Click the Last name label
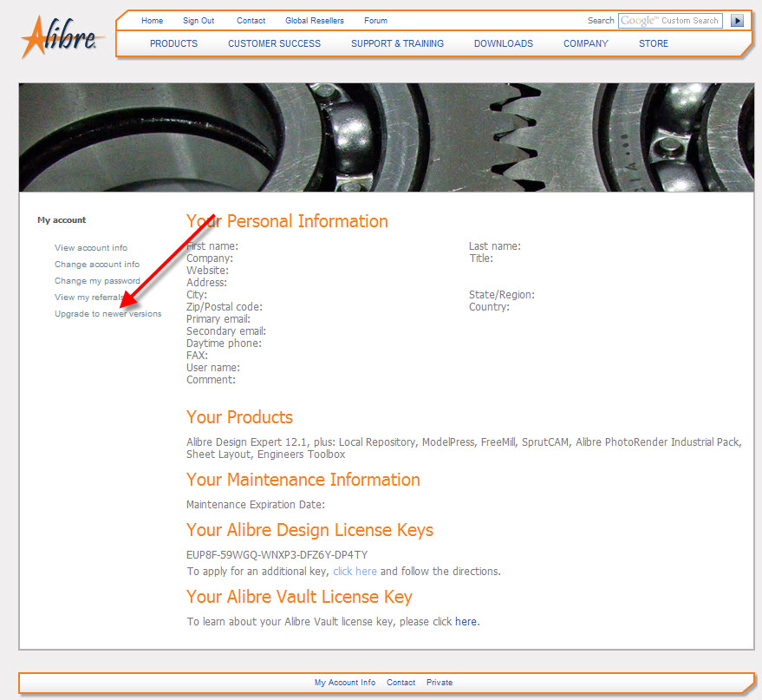Viewport: 762px width, 700px height. click(x=495, y=246)
